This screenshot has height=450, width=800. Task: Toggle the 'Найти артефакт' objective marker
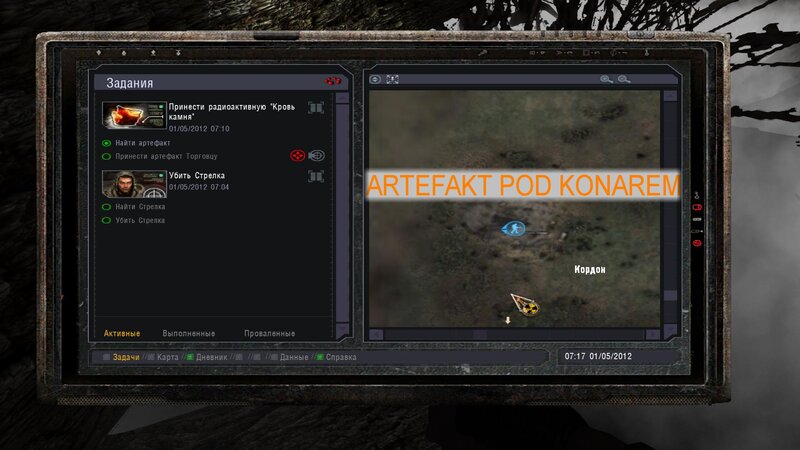(106, 143)
